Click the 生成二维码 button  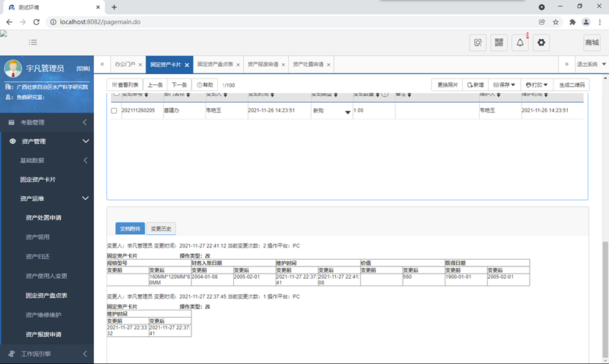tap(572, 84)
